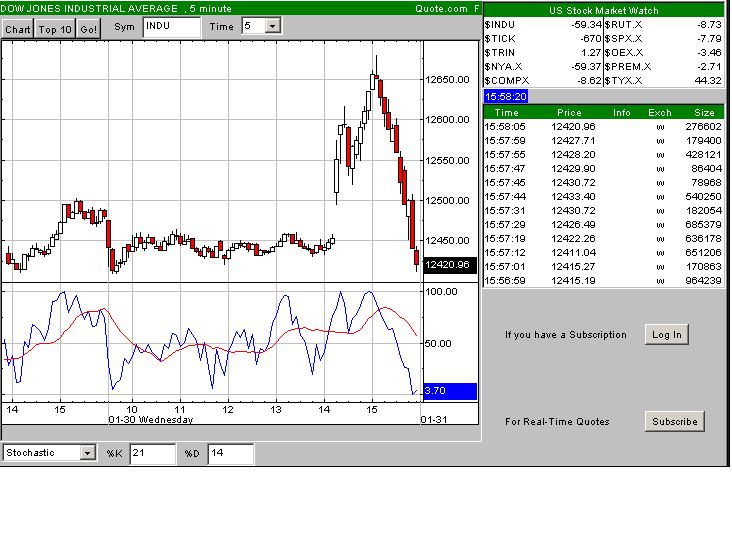Image resolution: width=732 pixels, height=550 pixels.
Task: Click the %D value field
Action: point(230,454)
